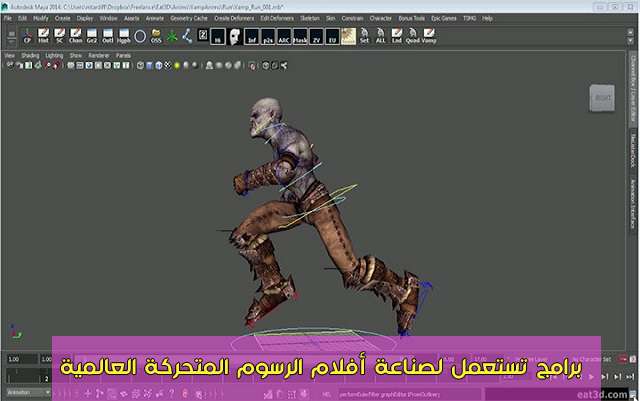Open the Animation menu set dropdown
Screen dimensions: 640x401
[28, 392]
